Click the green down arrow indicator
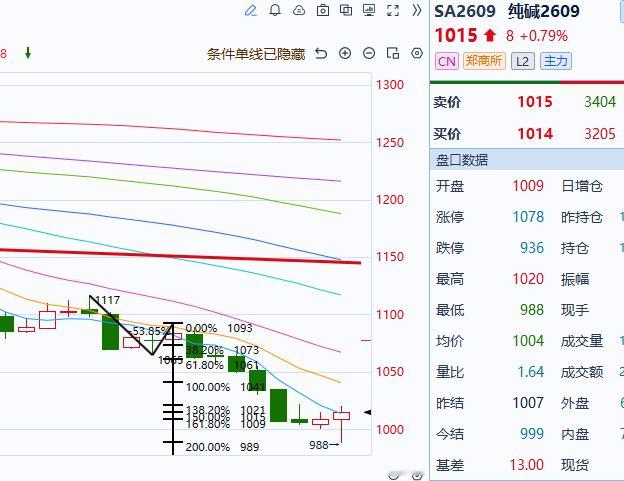 [28, 53]
